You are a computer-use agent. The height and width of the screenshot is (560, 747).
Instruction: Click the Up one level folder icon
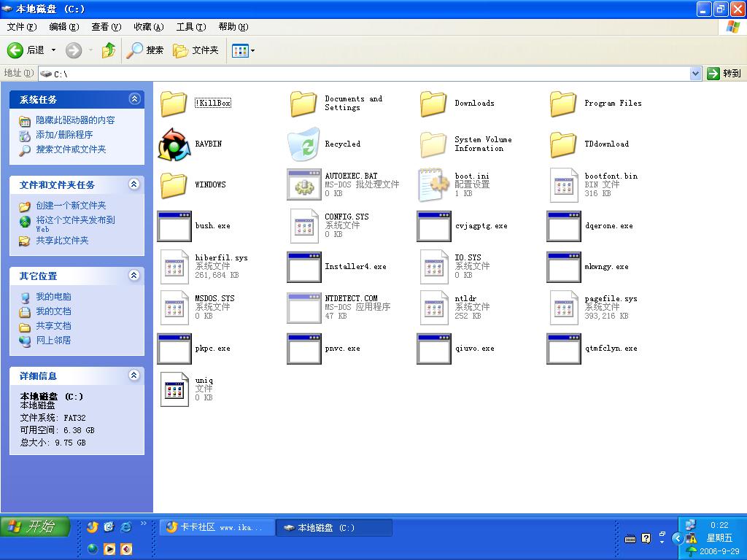(109, 50)
